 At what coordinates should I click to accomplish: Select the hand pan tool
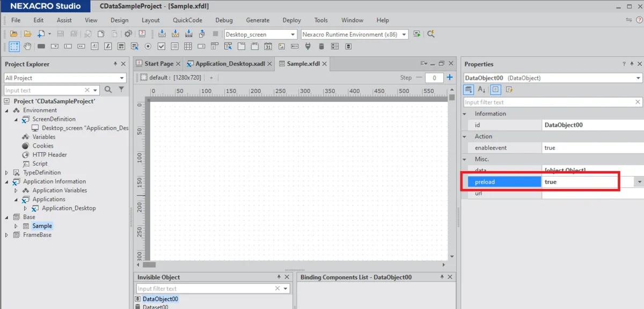point(27,47)
